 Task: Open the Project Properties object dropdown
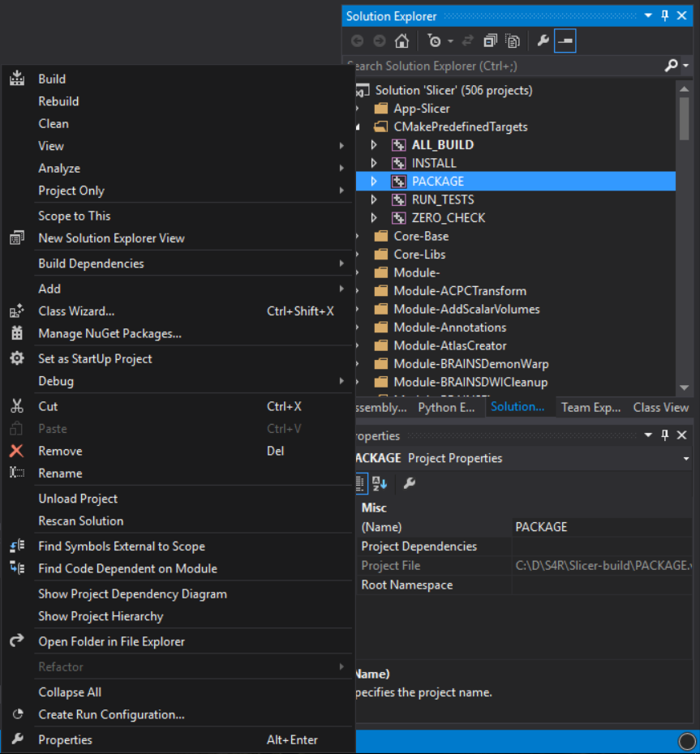click(x=686, y=458)
